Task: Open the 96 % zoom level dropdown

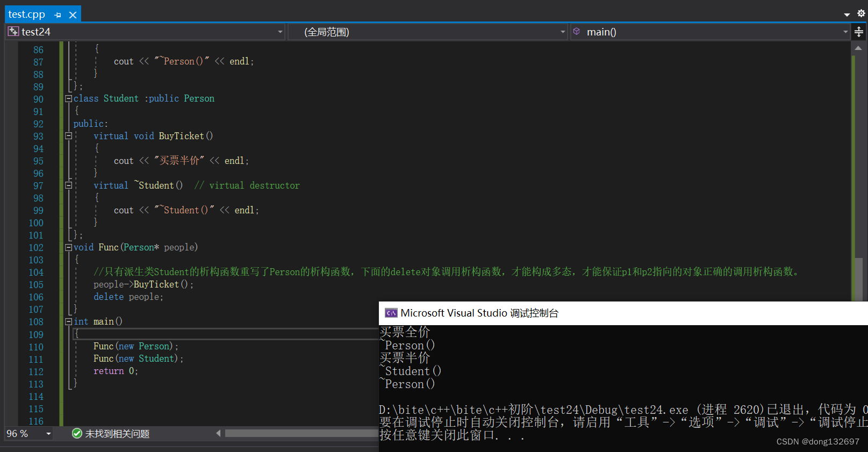Action: click(x=48, y=434)
